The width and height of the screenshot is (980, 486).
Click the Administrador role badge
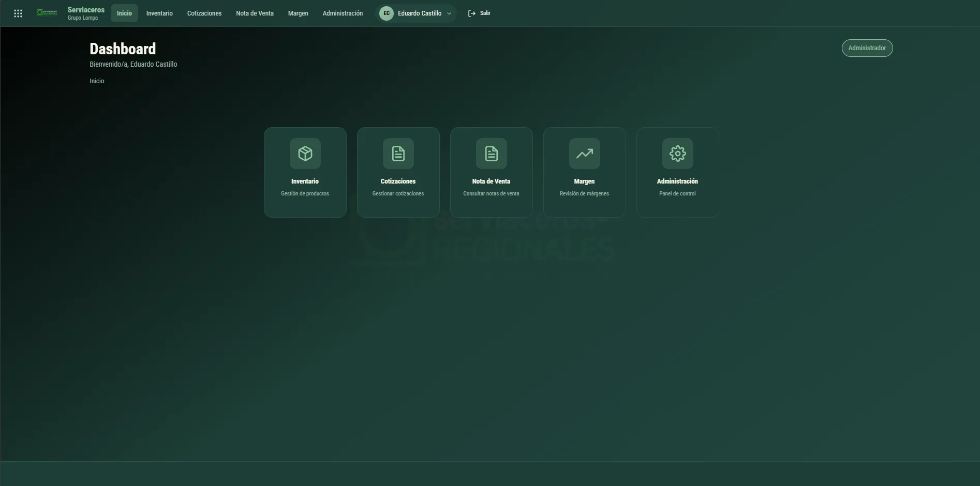coord(867,48)
